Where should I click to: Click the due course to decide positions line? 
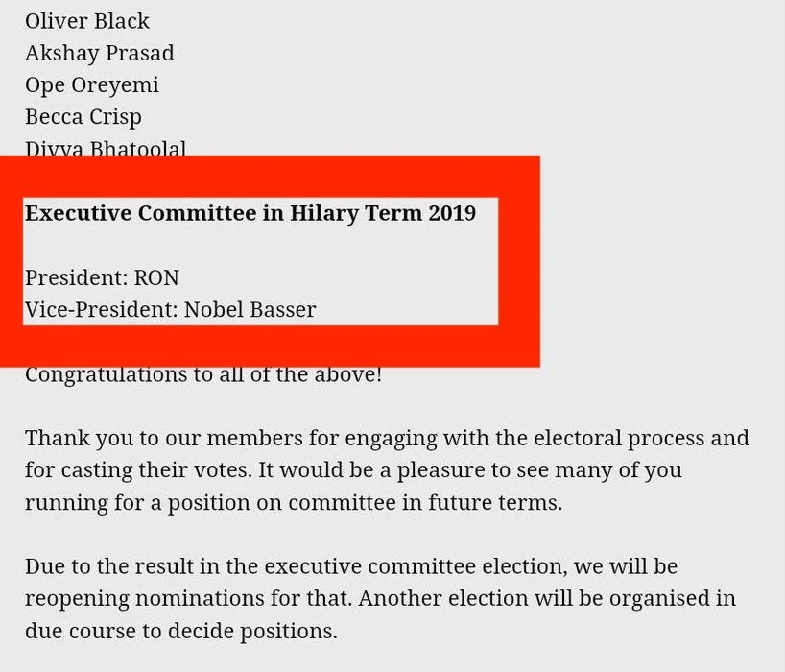tap(181, 631)
